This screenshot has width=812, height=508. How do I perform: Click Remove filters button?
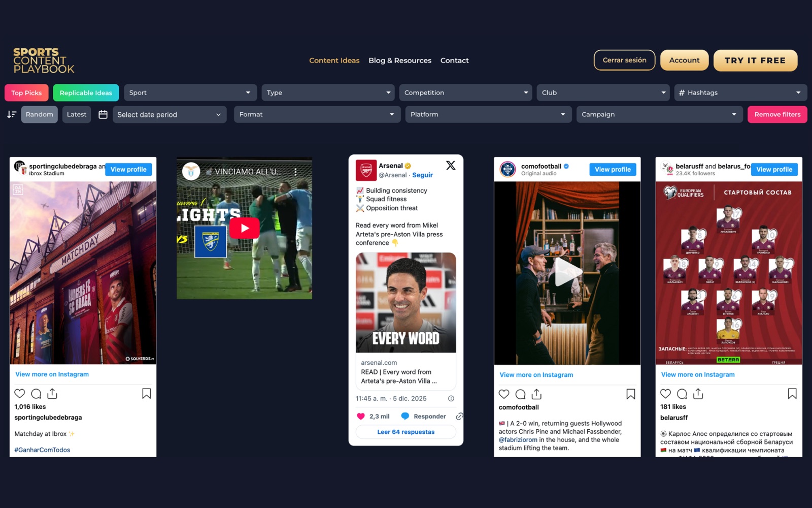tap(777, 114)
